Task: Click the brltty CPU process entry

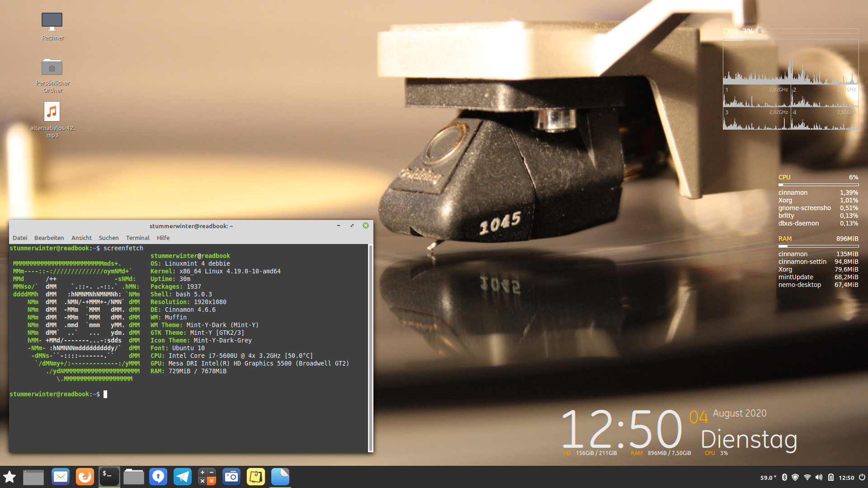Action: click(818, 216)
